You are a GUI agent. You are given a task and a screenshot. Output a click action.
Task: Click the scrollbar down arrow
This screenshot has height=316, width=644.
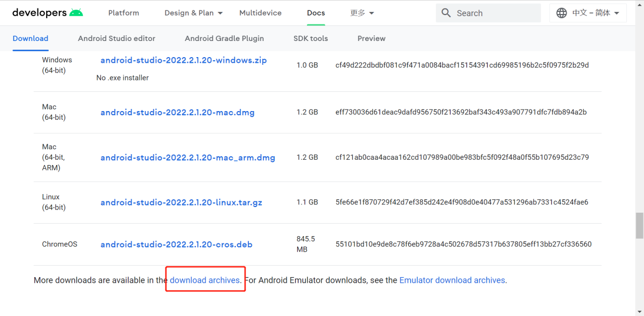click(x=639, y=311)
